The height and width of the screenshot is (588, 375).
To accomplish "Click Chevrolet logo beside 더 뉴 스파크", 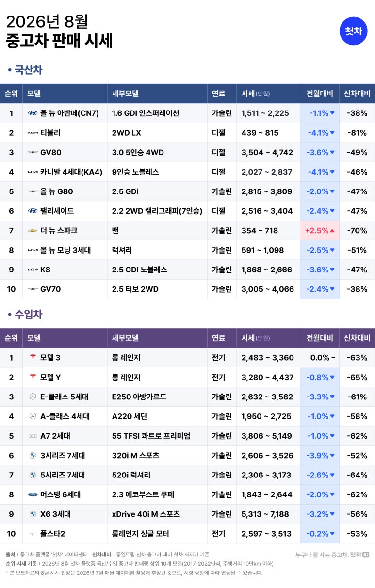I will coord(33,231).
